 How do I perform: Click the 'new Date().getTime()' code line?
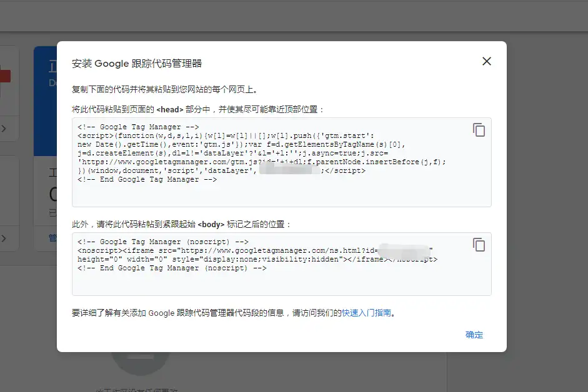[x=241, y=145]
